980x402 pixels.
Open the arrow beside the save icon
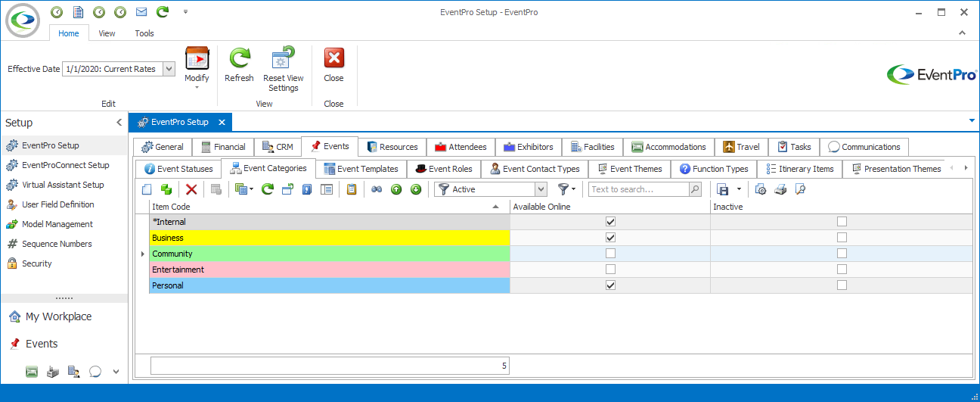(739, 189)
